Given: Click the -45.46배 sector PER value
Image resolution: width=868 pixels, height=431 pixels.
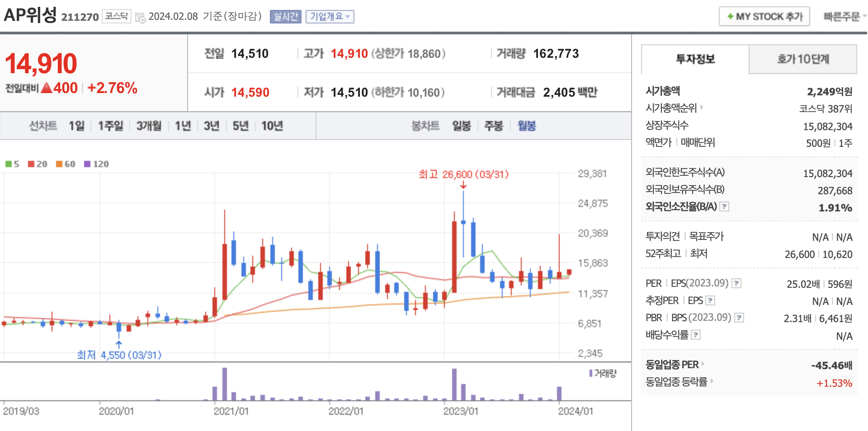Looking at the screenshot, I should 831,365.
